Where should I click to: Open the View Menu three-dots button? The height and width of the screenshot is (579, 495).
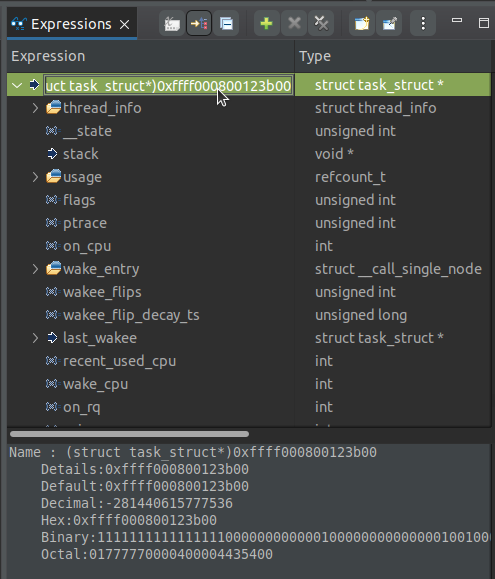click(x=423, y=24)
